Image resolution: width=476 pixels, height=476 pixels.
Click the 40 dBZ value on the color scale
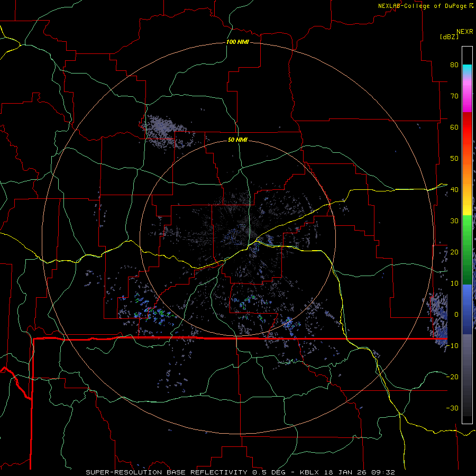click(x=454, y=190)
